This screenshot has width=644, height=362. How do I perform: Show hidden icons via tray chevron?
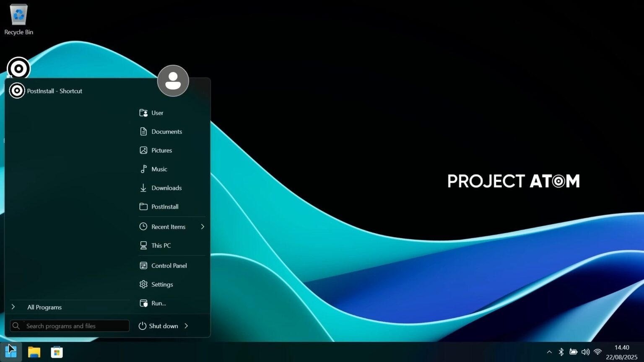[549, 352]
